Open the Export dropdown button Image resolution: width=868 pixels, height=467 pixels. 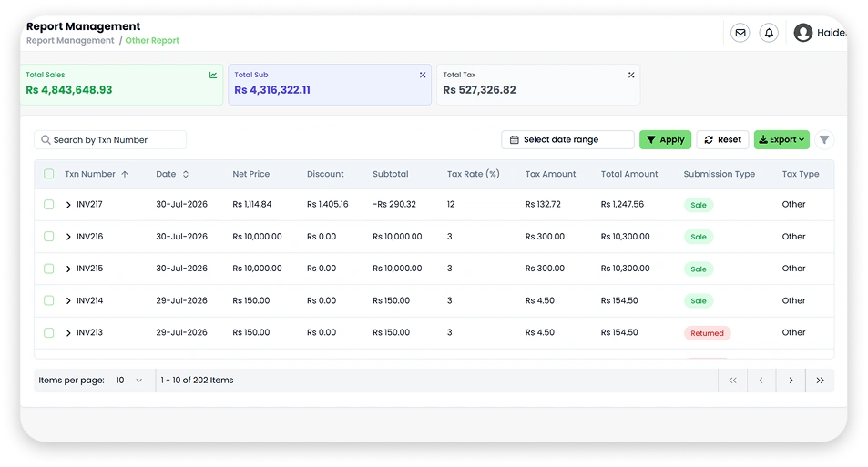pos(781,140)
